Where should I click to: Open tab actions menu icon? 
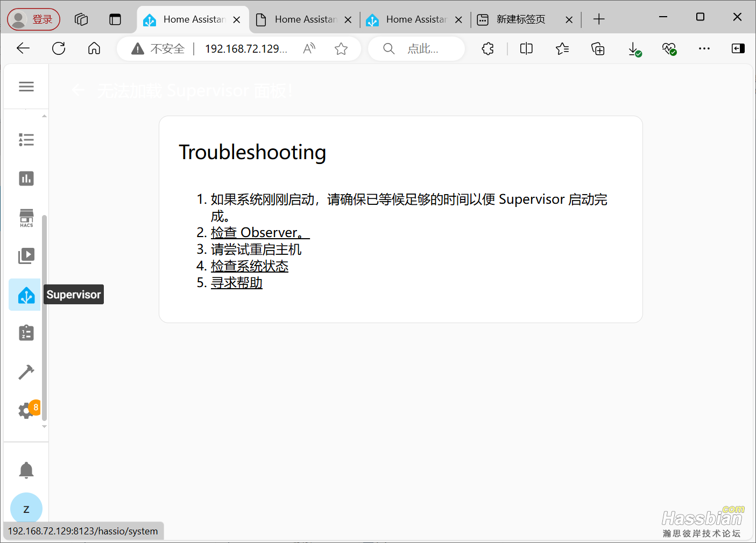click(x=115, y=19)
